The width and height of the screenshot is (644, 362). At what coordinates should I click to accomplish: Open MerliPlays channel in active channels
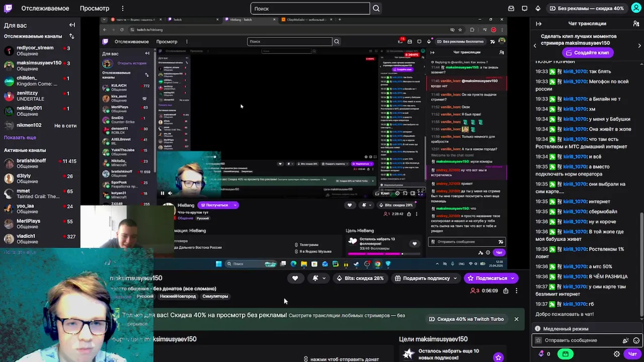(x=40, y=224)
